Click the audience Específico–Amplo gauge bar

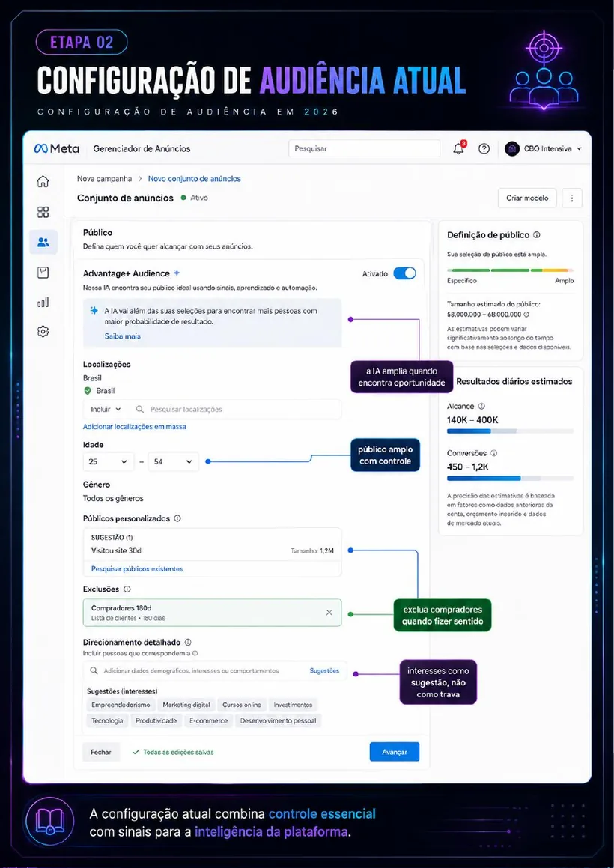(x=510, y=270)
